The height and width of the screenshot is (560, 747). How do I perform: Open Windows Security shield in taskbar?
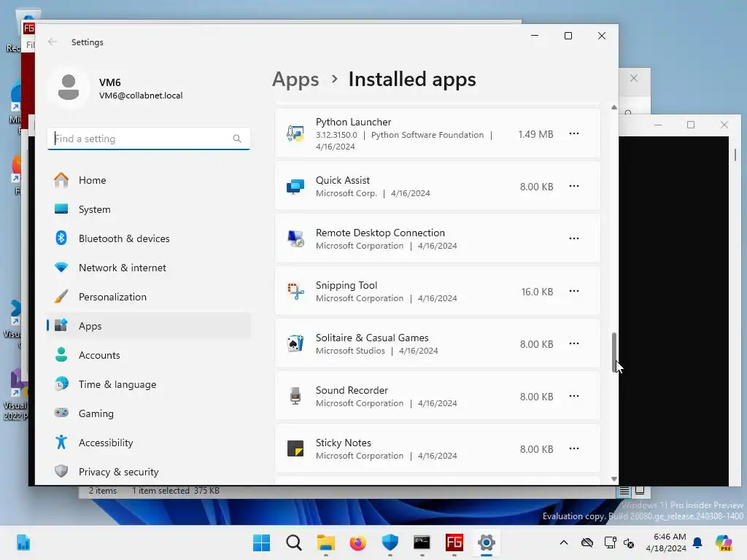(x=390, y=542)
